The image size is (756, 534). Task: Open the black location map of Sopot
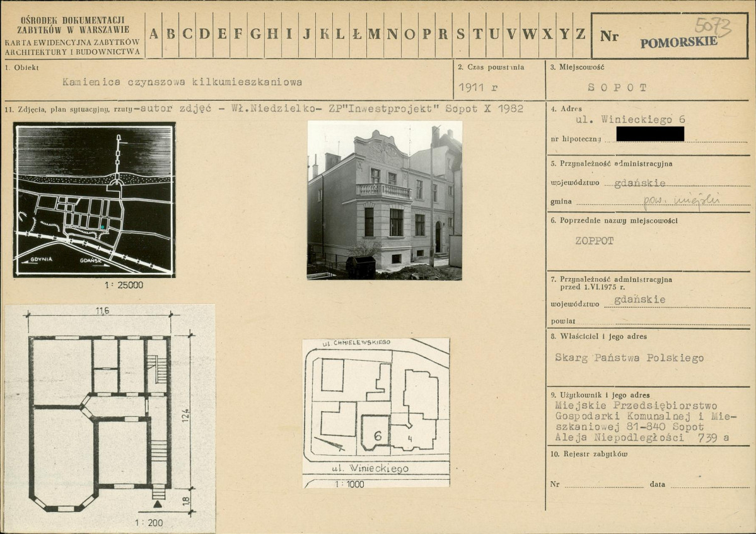coord(95,200)
